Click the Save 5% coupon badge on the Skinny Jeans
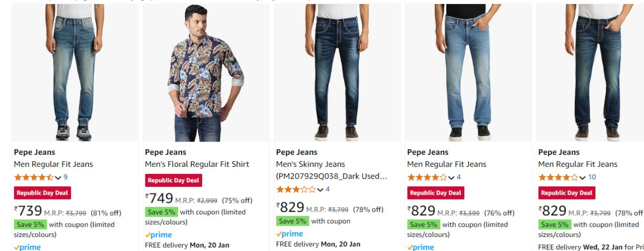644x251 pixels. click(293, 221)
